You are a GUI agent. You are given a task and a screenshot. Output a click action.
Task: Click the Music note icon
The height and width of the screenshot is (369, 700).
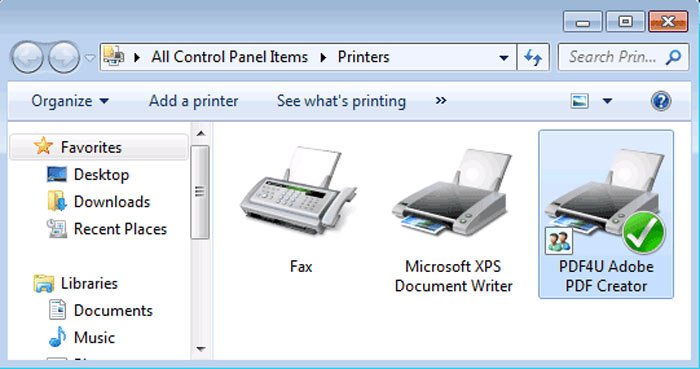pyautogui.click(x=57, y=337)
